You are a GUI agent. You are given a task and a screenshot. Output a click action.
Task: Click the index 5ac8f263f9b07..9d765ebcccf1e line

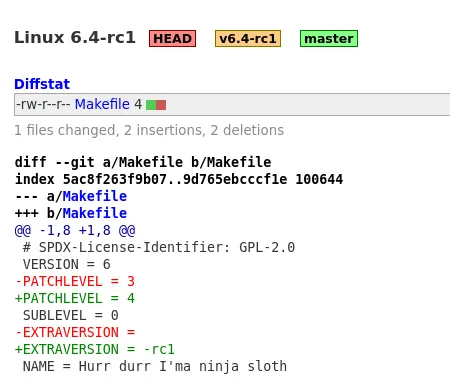(x=179, y=179)
